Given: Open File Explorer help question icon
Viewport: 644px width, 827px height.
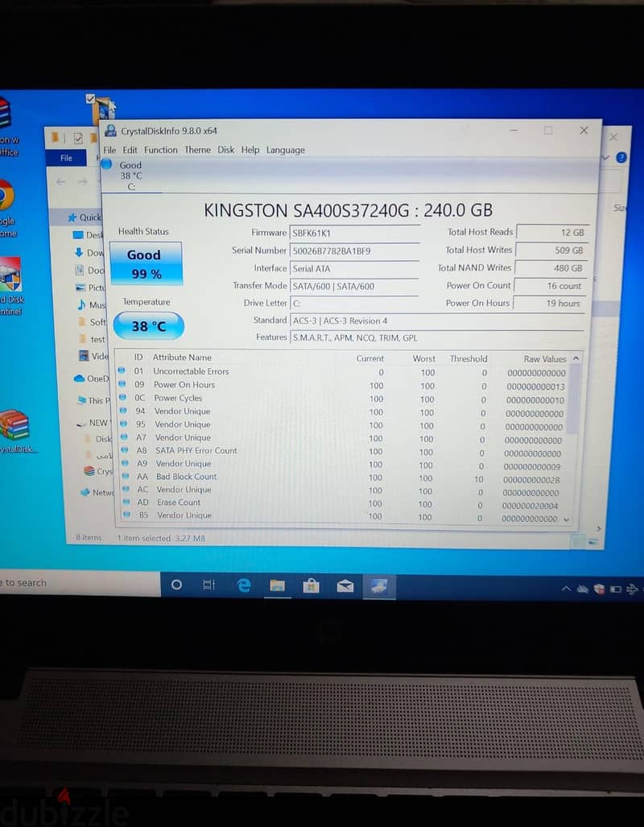Looking at the screenshot, I should (x=621, y=157).
